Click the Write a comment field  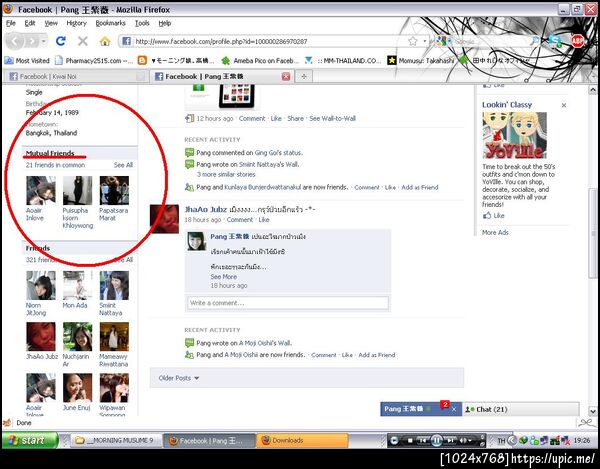[x=288, y=303]
